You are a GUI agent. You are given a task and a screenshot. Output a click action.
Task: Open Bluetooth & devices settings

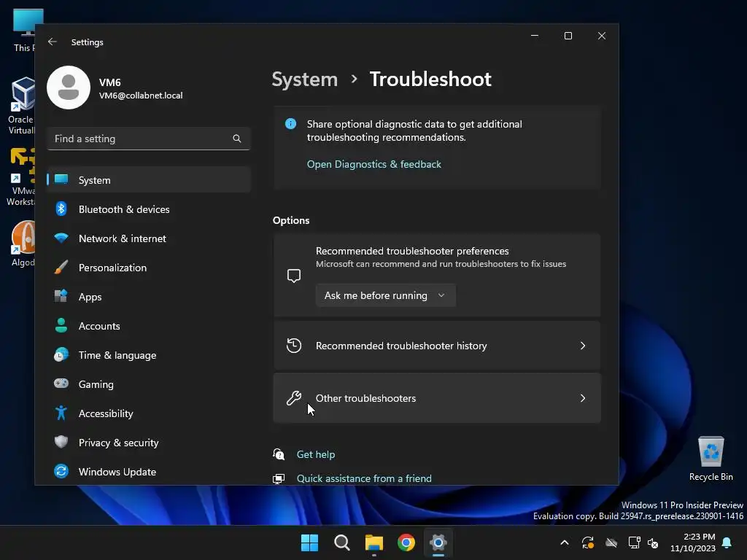pos(149,209)
